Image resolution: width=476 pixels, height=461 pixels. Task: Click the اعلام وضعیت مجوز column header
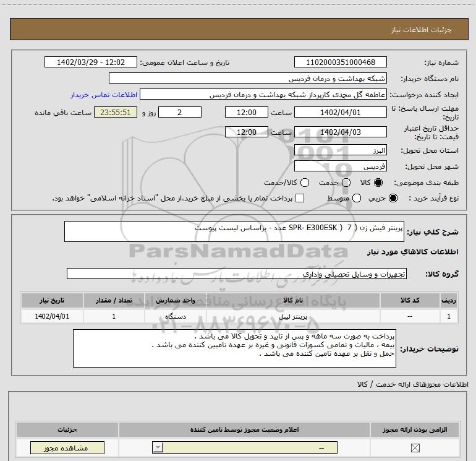244,429
